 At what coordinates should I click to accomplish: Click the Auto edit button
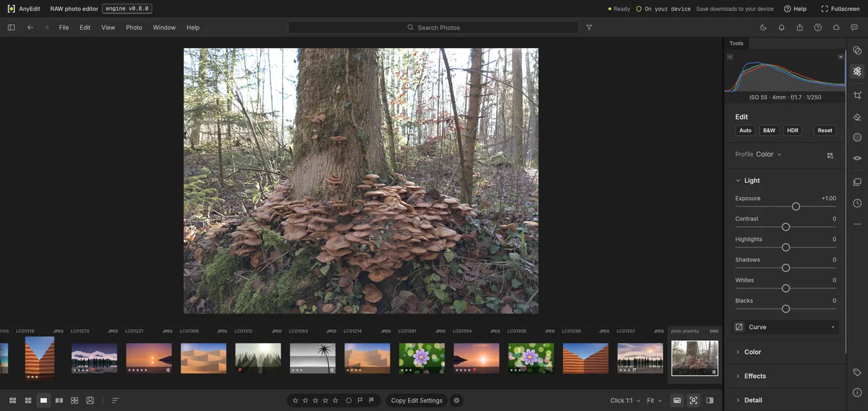pos(745,130)
